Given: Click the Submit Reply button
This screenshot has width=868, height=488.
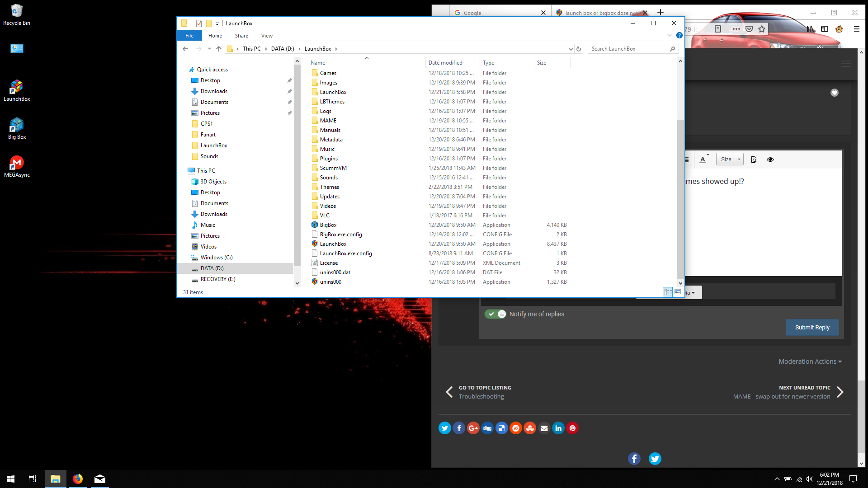Looking at the screenshot, I should tap(812, 328).
